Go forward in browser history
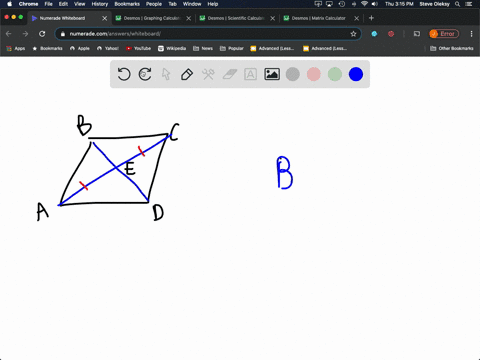Screen dimensions: 480x360 25,34
